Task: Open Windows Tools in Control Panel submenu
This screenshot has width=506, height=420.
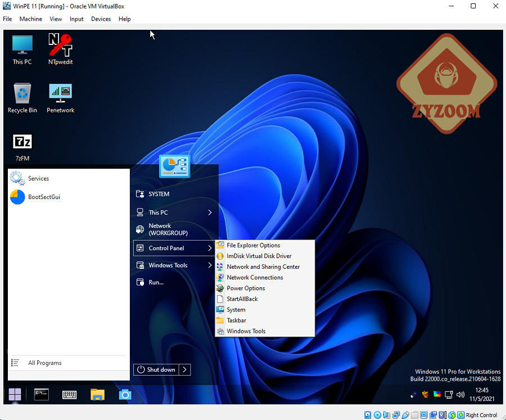Action: (x=265, y=331)
